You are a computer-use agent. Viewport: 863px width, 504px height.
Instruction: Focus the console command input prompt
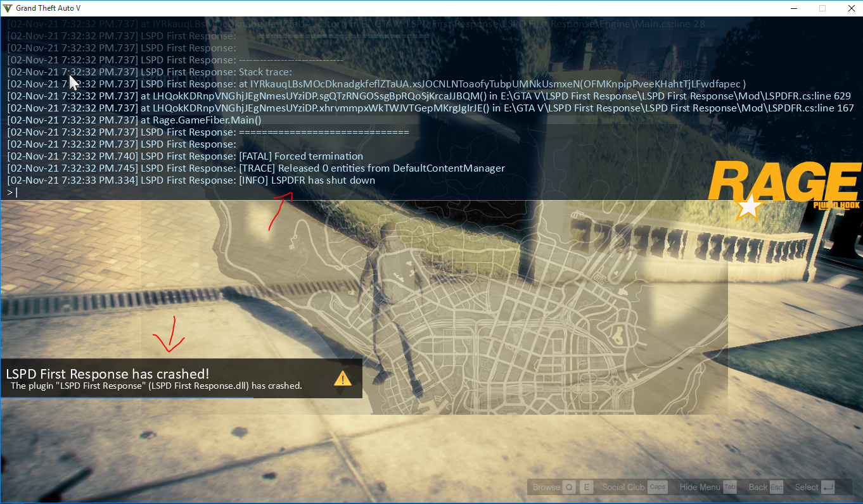(431, 192)
